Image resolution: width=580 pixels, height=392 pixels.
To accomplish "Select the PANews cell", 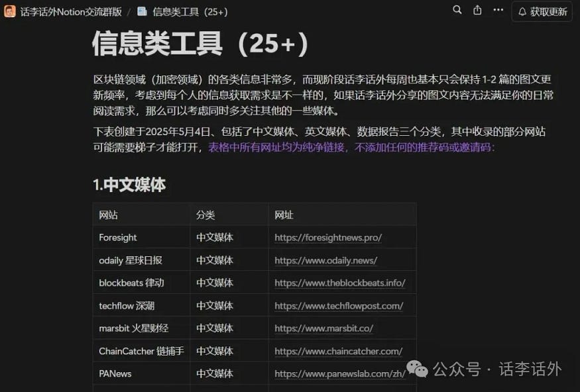I will tap(141, 373).
